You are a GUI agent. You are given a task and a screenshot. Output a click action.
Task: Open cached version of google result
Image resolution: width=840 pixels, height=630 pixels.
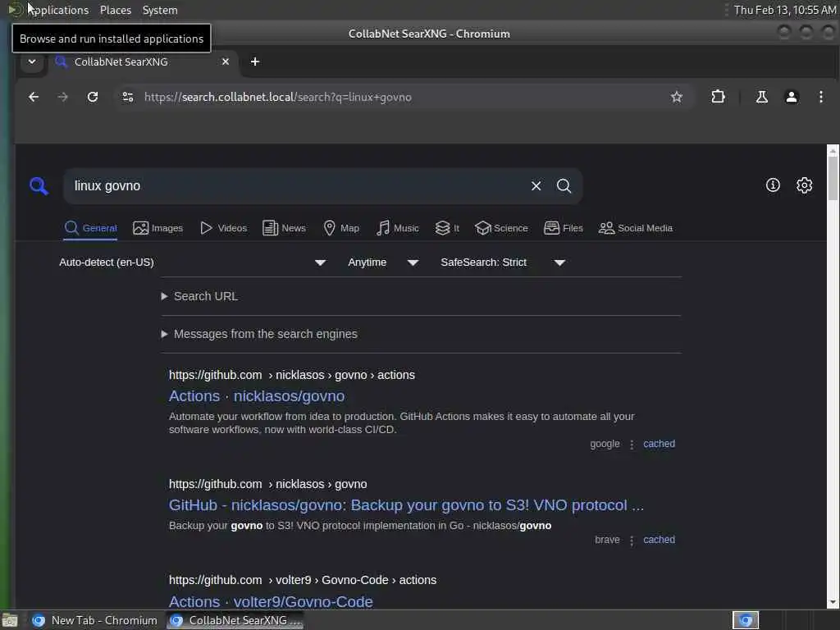point(659,444)
